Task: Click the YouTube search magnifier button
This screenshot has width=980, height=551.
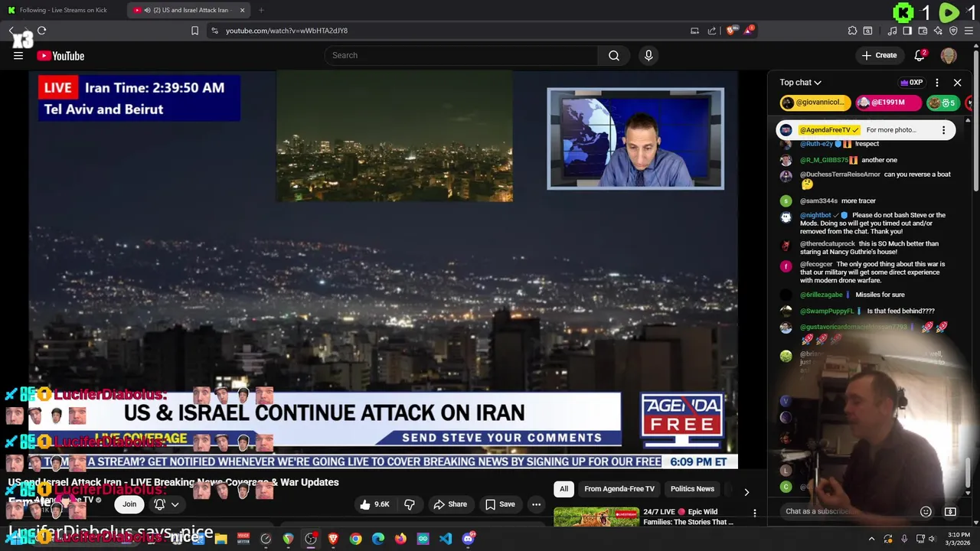Action: [x=614, y=55]
